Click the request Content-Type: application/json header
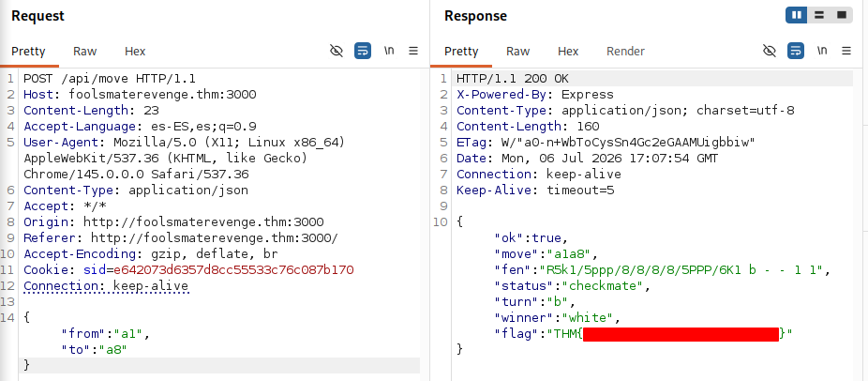 click(136, 190)
